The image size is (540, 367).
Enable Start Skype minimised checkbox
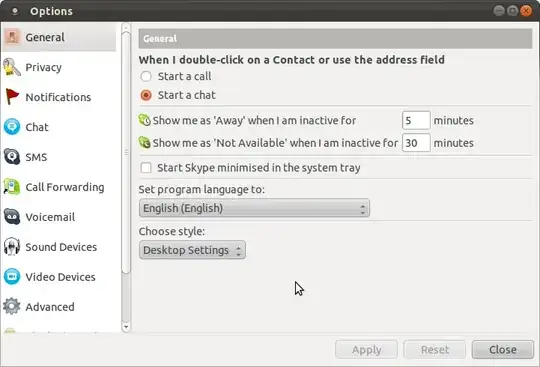[x=146, y=168]
